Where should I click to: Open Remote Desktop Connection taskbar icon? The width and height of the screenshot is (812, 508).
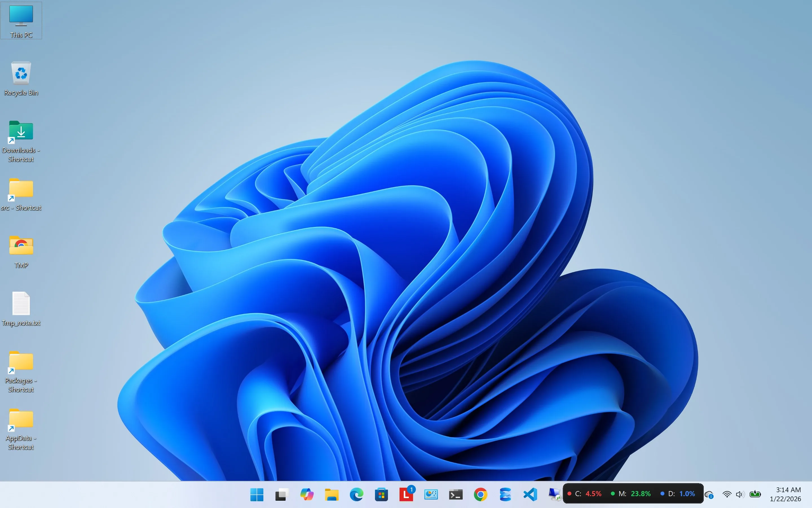[555, 494]
